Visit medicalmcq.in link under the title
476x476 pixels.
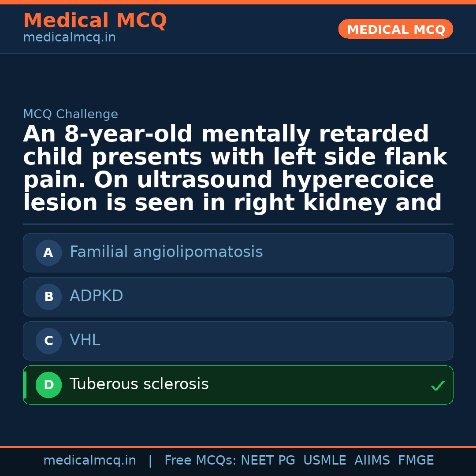(x=69, y=38)
